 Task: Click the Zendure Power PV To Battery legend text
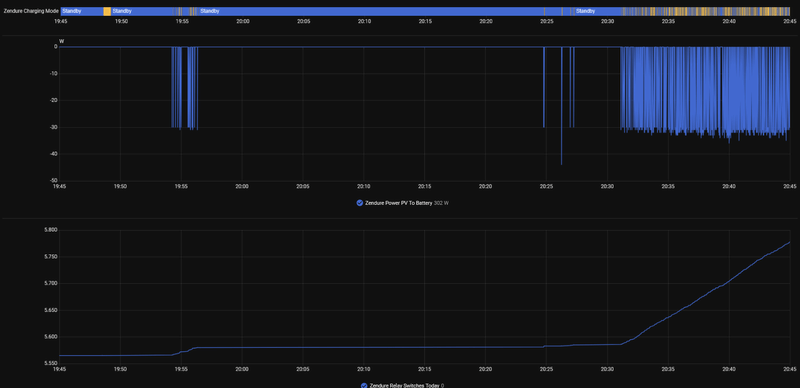tap(398, 203)
